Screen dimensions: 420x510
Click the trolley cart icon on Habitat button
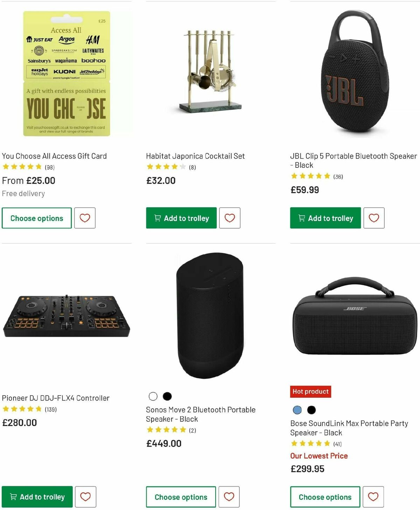click(x=157, y=218)
